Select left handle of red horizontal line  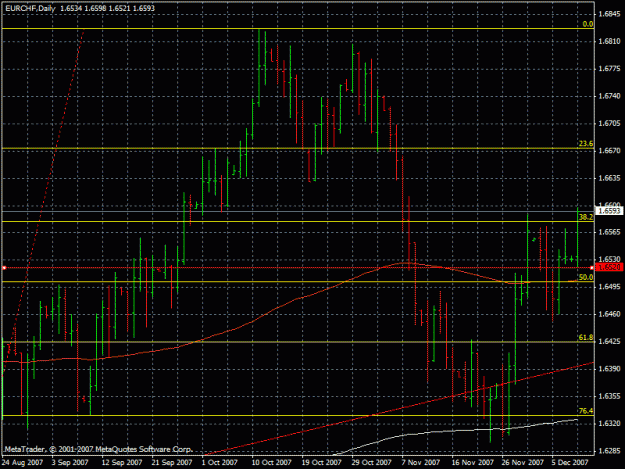[x=4, y=268]
